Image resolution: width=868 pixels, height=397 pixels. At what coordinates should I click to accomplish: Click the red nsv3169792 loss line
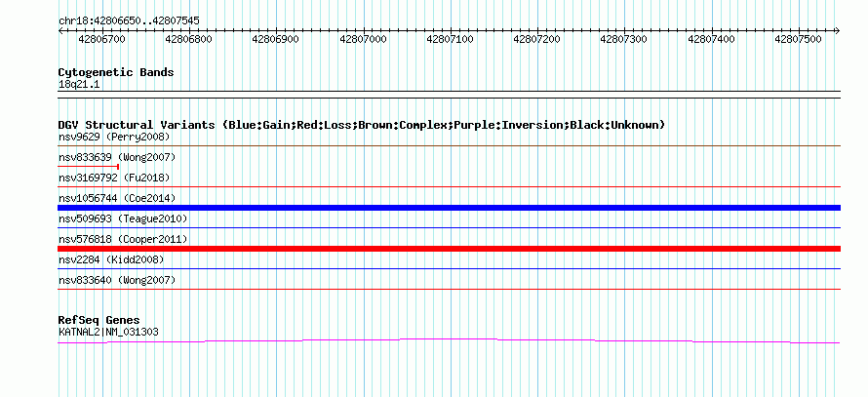449,186
